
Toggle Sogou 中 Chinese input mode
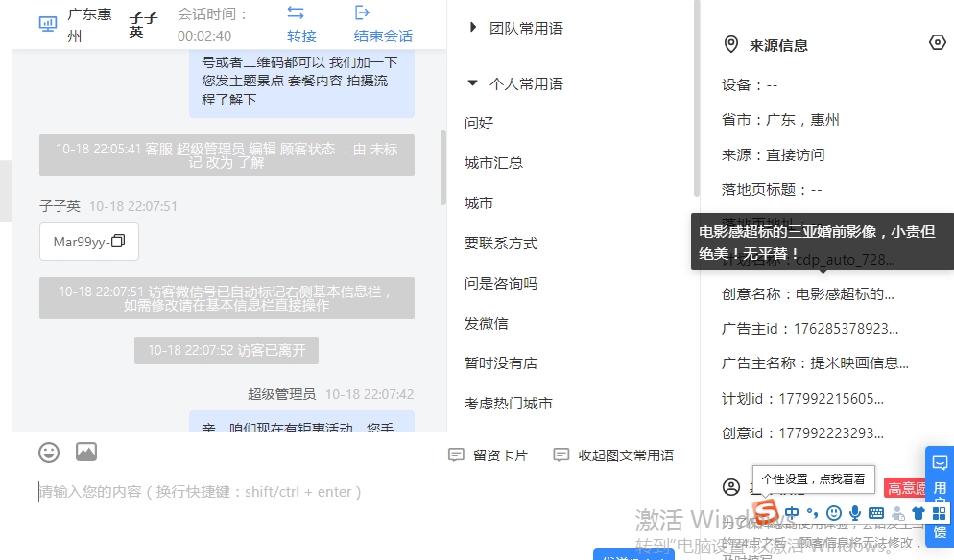pos(792,513)
